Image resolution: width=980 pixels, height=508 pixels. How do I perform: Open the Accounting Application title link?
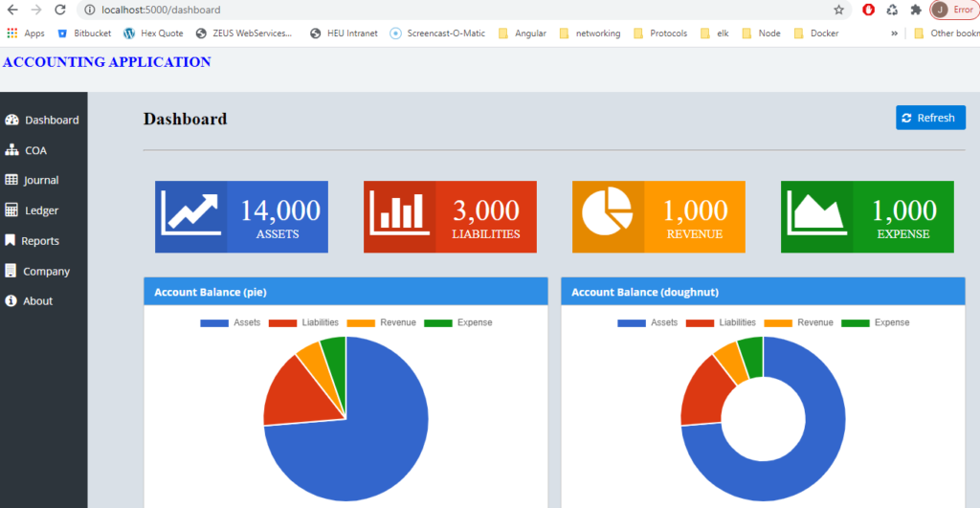click(x=106, y=62)
